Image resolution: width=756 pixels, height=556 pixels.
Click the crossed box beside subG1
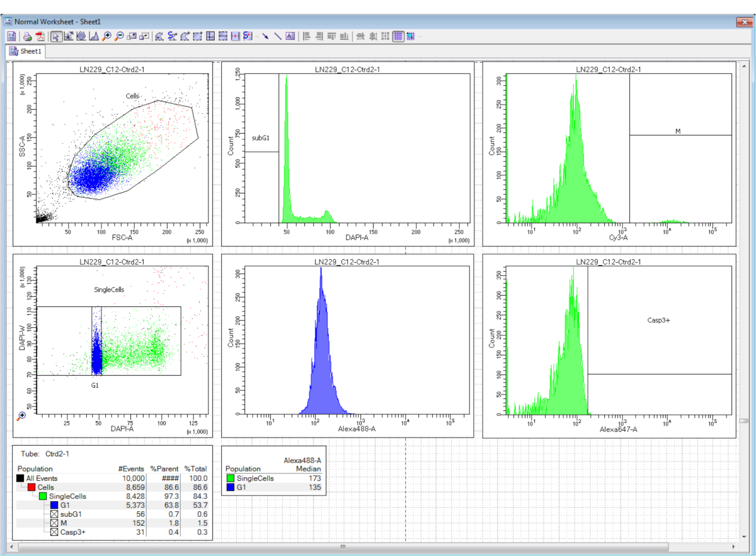pyautogui.click(x=54, y=514)
